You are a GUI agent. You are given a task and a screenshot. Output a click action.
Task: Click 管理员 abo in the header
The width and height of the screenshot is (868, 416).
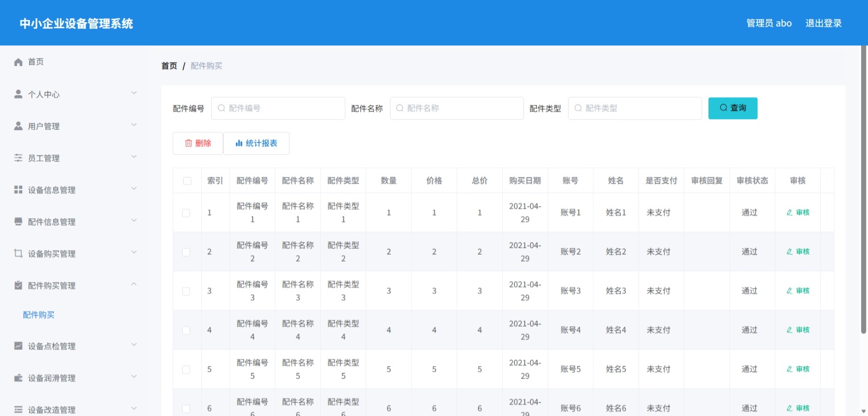pyautogui.click(x=769, y=23)
